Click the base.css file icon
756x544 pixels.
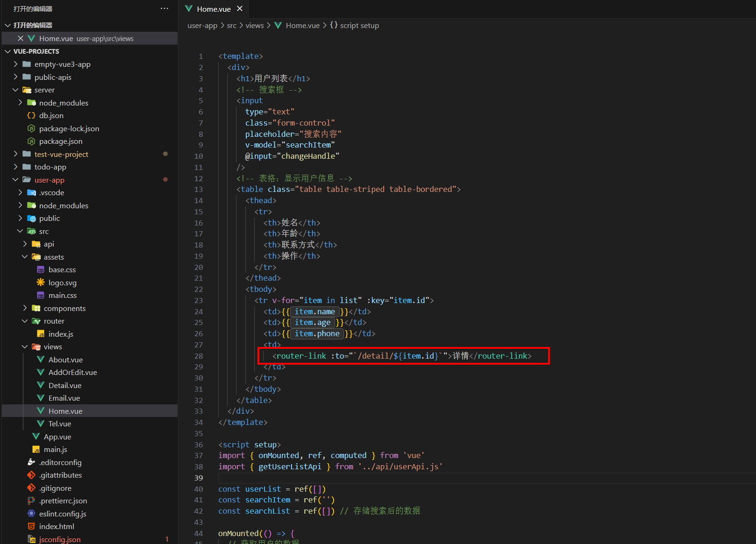[x=41, y=269]
